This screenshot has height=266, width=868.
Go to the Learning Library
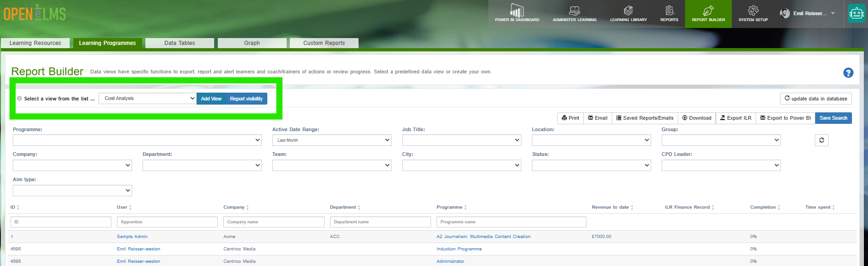628,13
